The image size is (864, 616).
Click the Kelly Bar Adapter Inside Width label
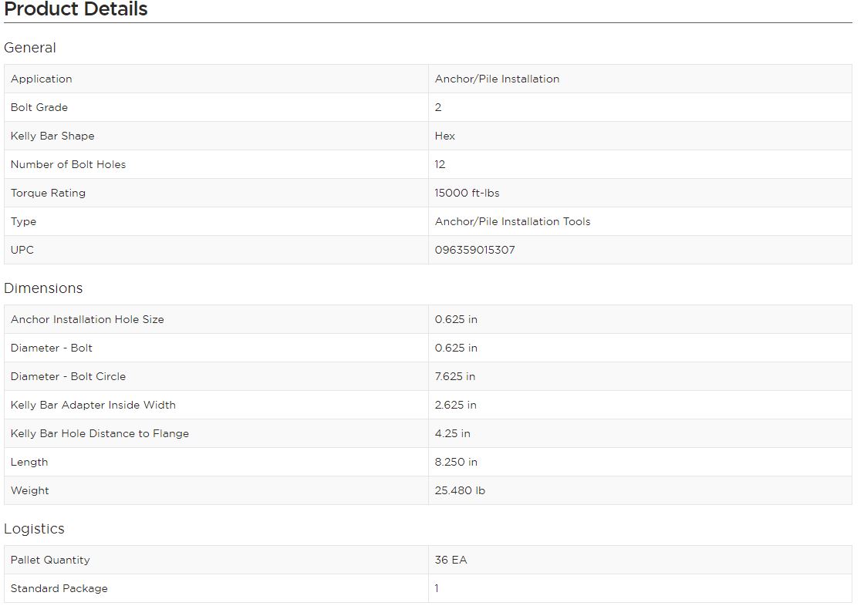click(x=93, y=406)
